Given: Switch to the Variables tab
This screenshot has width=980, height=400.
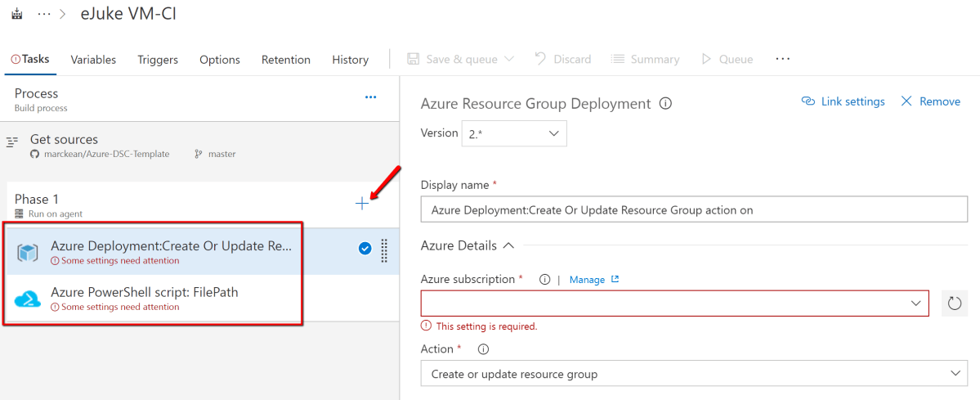Looking at the screenshot, I should point(93,60).
